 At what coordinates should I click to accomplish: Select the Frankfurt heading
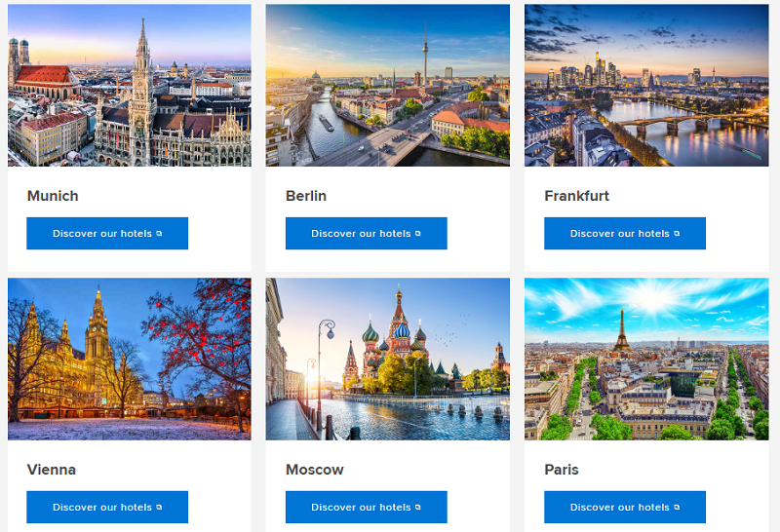[x=576, y=196]
